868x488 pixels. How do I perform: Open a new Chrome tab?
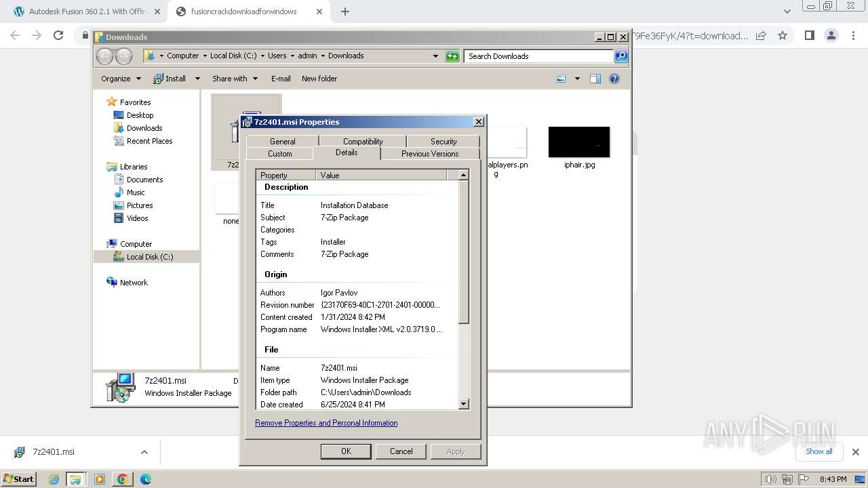point(345,12)
